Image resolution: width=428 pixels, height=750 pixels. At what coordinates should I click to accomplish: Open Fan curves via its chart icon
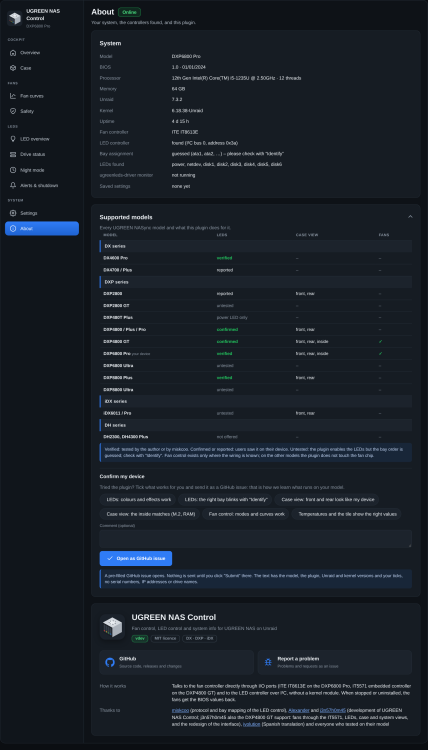click(x=13, y=96)
